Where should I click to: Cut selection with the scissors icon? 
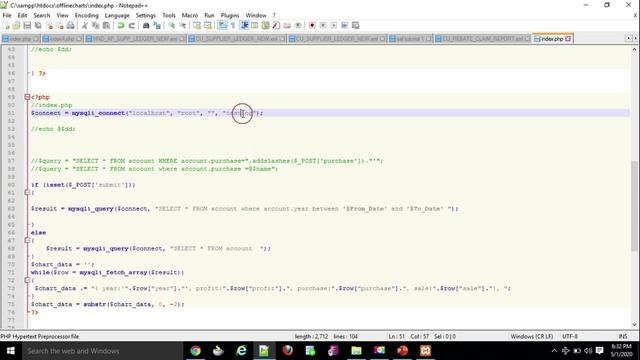[x=85, y=26]
